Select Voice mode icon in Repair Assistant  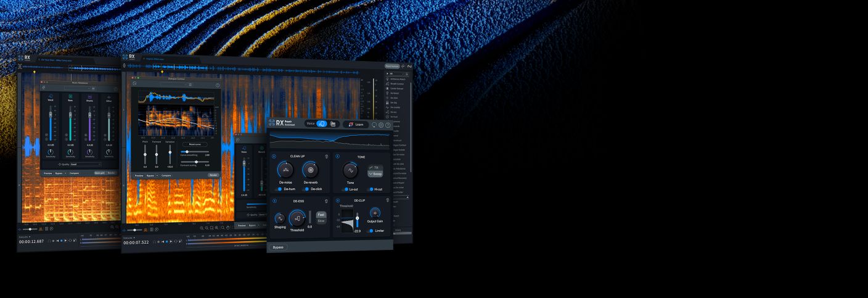(322, 124)
